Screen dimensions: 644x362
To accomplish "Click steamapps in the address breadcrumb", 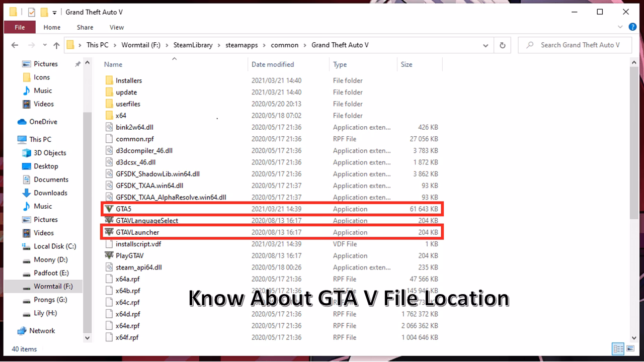I will (242, 45).
